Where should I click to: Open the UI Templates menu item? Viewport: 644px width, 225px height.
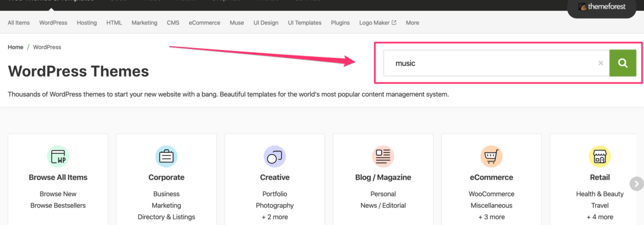[304, 23]
